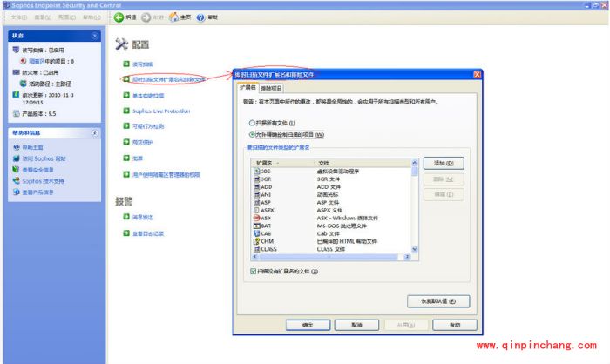Click the quarantine icon beside 隔离区中的项目
The height and width of the screenshot is (364, 610).
click(24, 61)
